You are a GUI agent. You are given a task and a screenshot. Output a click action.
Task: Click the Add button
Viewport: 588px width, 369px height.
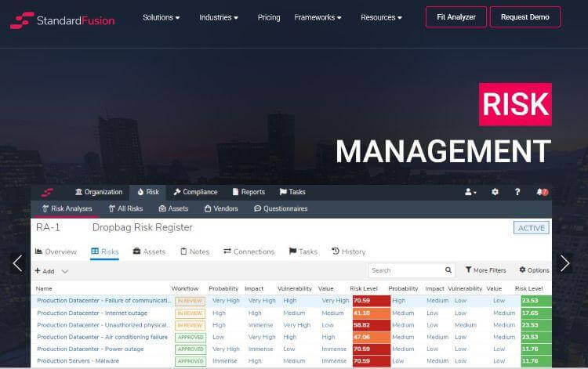click(45, 271)
